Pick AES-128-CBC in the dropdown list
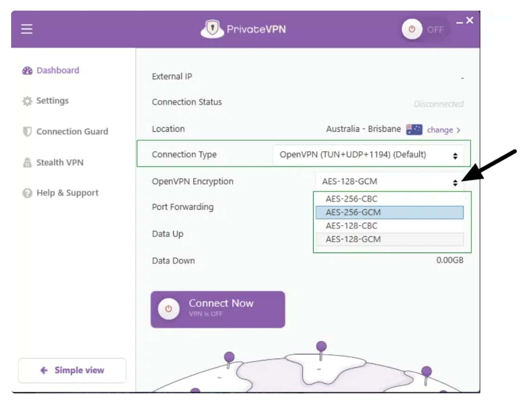The height and width of the screenshot is (404, 532). [x=389, y=226]
